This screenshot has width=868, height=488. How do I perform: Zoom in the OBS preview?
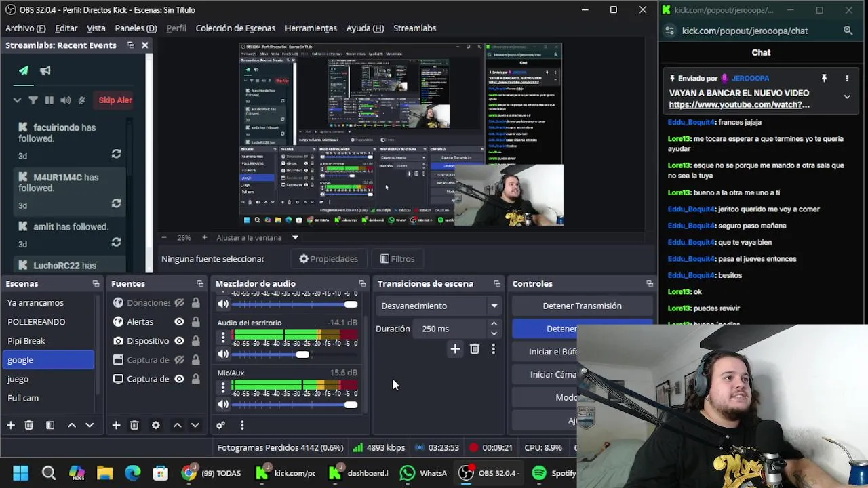click(204, 237)
